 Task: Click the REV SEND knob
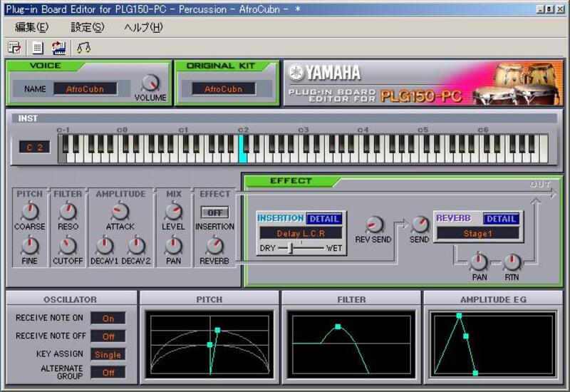tap(373, 225)
